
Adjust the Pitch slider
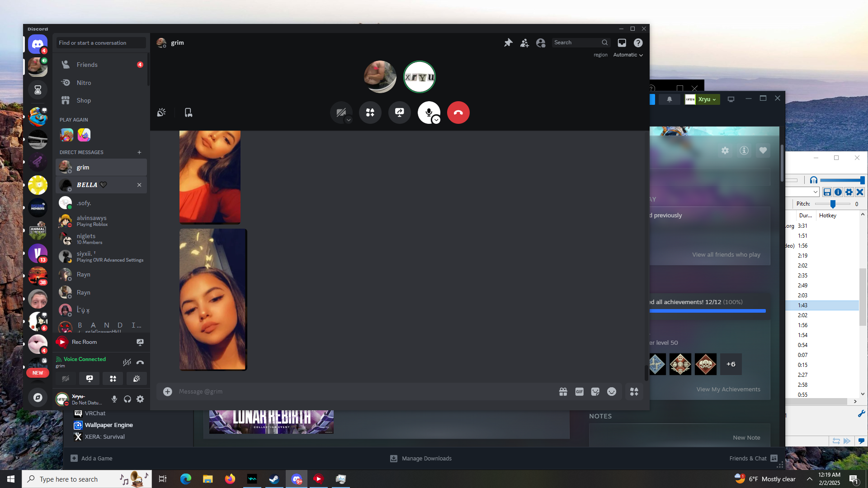coord(833,204)
